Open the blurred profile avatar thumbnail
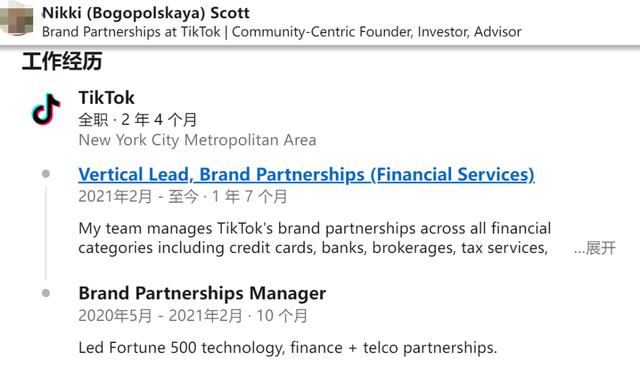The height and width of the screenshot is (375, 640). point(17,19)
